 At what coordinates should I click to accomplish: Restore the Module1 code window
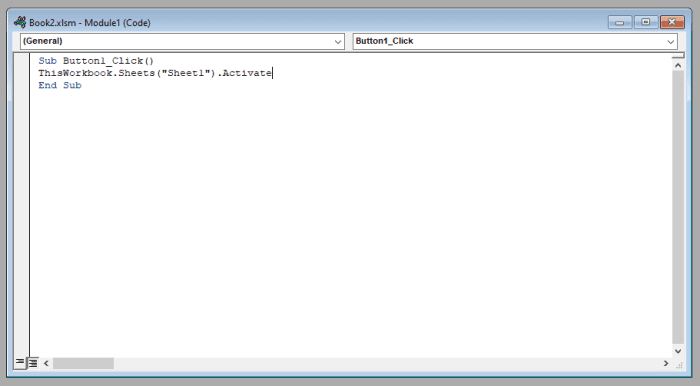click(646, 22)
